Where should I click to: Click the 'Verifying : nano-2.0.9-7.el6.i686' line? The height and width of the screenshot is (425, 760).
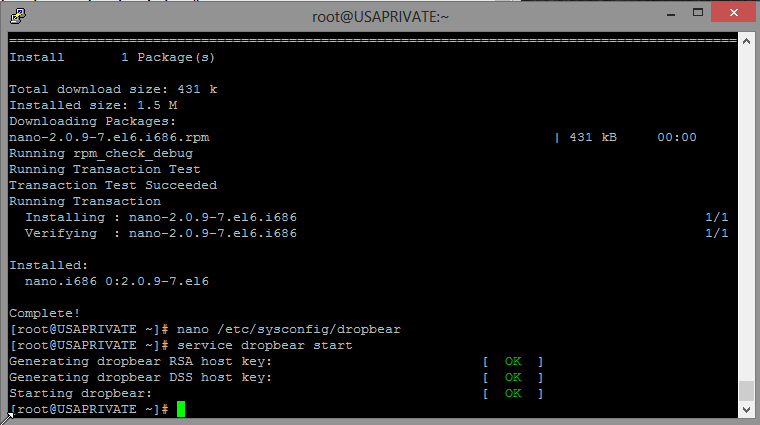[x=161, y=233]
